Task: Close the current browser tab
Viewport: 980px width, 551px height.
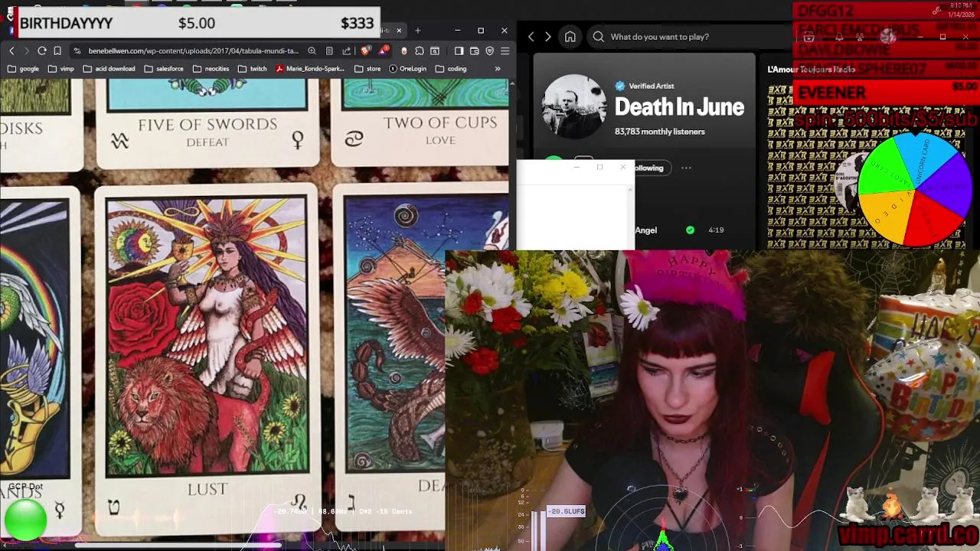Action: pyautogui.click(x=398, y=31)
